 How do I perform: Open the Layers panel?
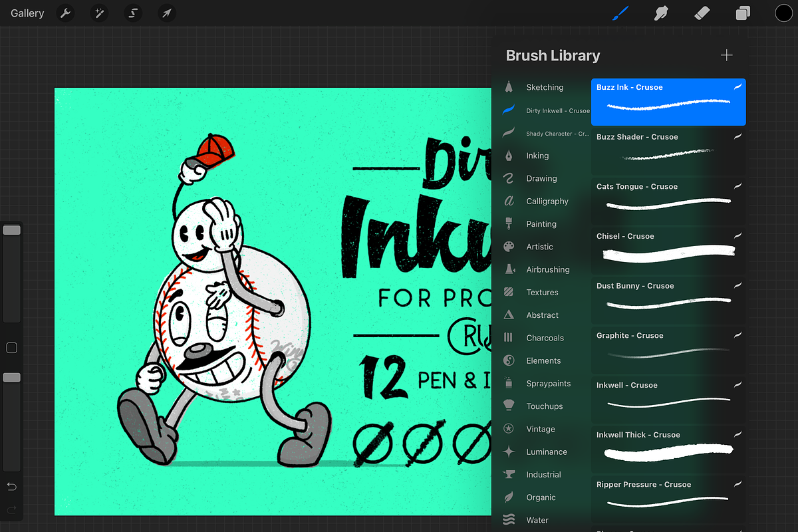point(743,13)
